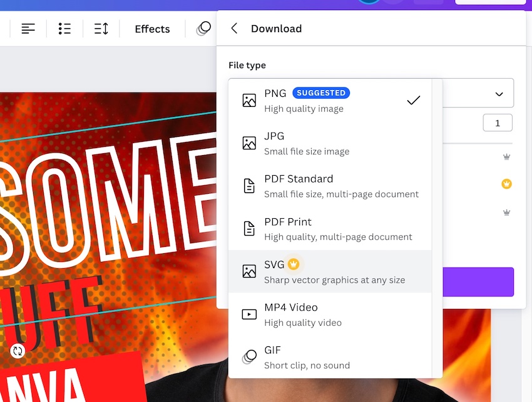Click the SUGGESTED badge next to PNG

[x=321, y=93]
